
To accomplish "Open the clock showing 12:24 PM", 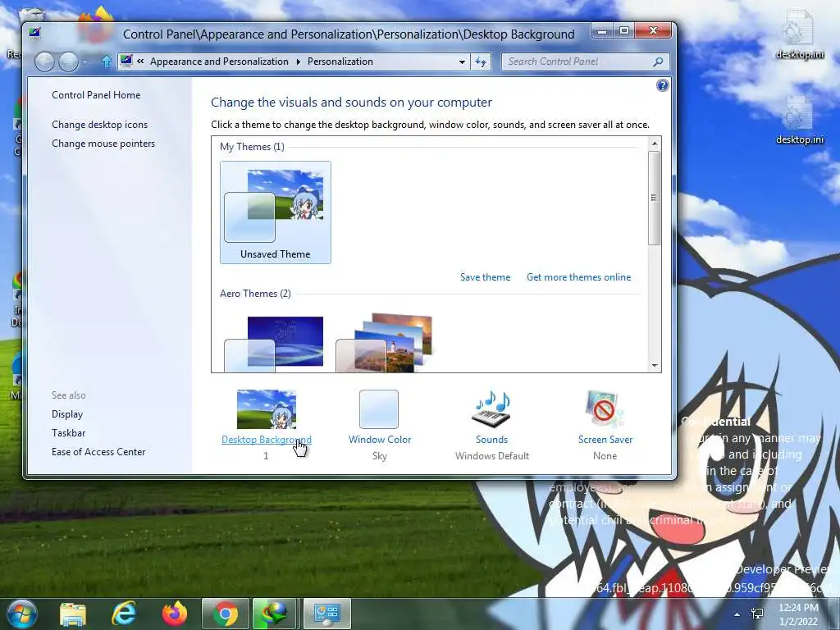I will click(x=798, y=614).
